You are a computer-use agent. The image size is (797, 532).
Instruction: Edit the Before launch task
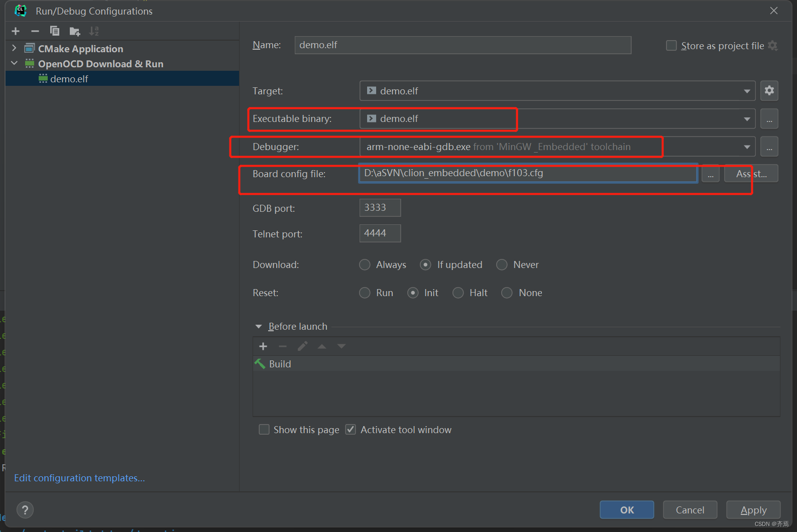coord(302,346)
